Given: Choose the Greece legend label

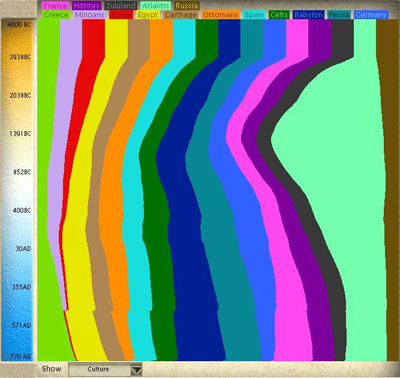Looking at the screenshot, I should [56, 15].
